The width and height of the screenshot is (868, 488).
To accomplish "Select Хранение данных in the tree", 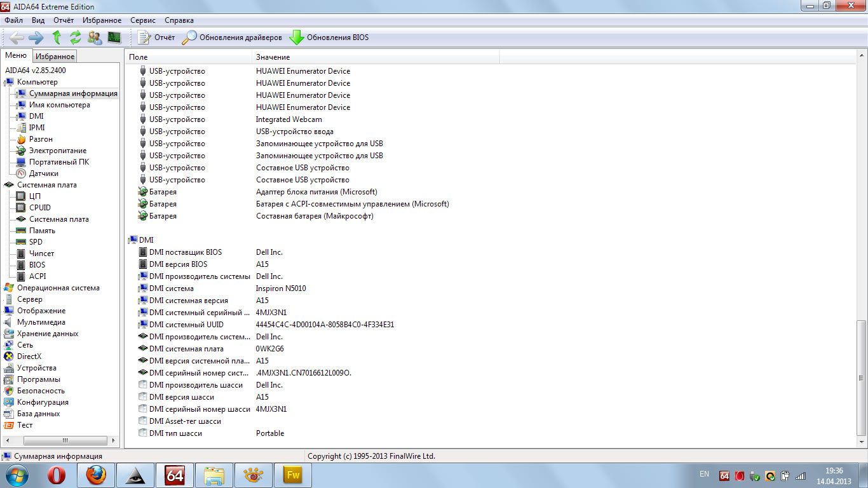I will (x=48, y=334).
